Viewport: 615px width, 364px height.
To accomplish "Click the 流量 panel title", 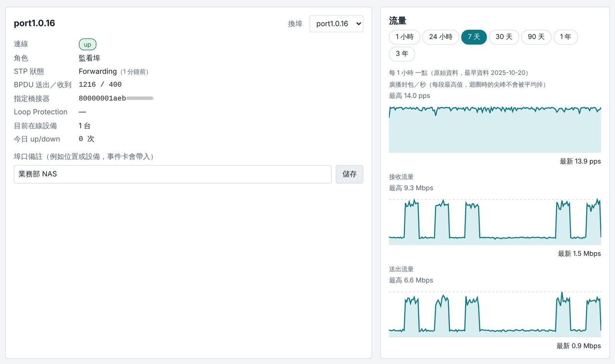I will [x=397, y=21].
